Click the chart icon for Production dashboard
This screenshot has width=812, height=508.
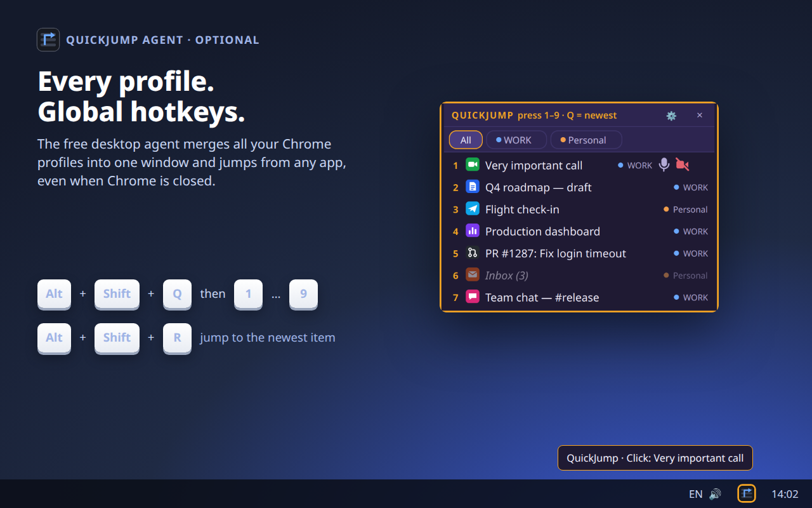[472, 231]
